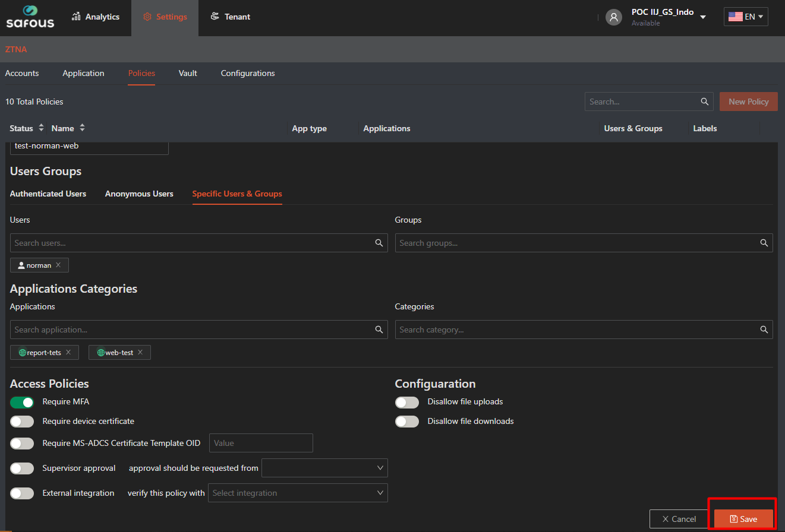
Task: Enable Disallow file uploads toggle
Action: (x=407, y=403)
